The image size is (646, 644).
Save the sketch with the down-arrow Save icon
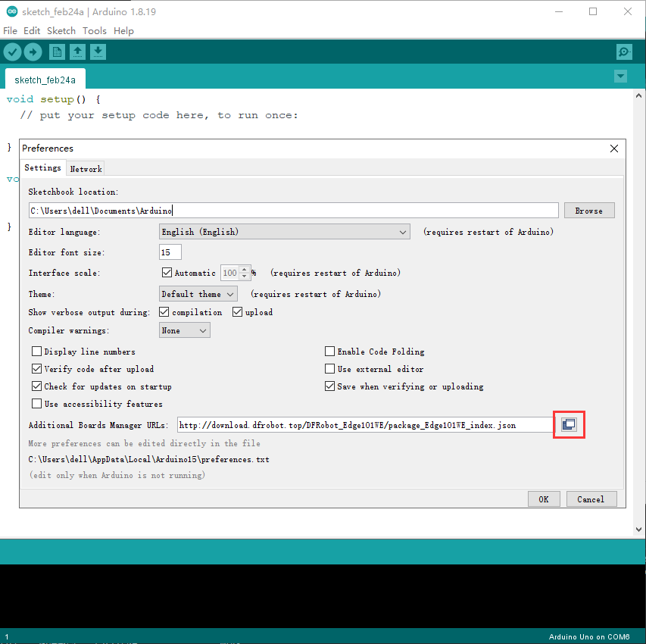click(x=98, y=52)
